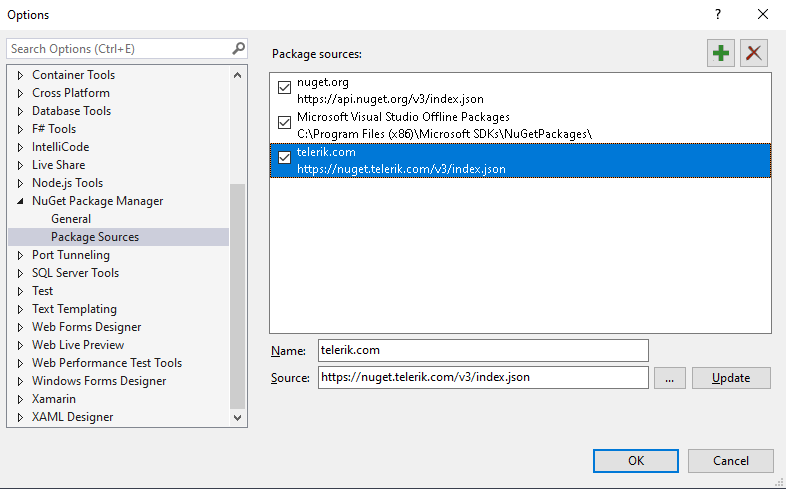
Task: Click in the Source URL field
Action: (x=483, y=377)
